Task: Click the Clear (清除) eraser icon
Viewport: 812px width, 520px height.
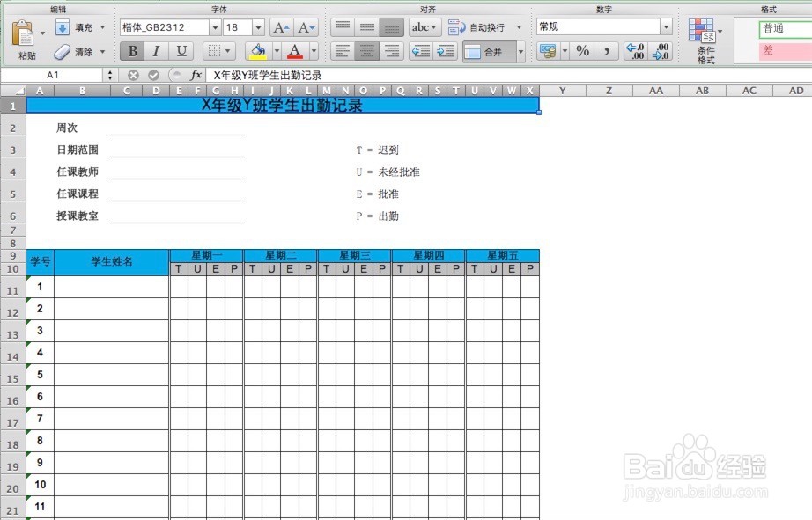Action: [63, 52]
